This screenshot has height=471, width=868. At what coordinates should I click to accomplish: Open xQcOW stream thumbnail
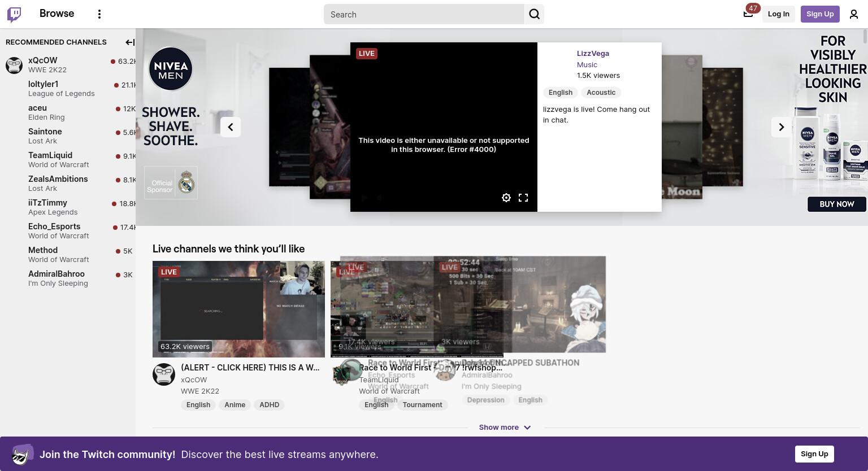[x=238, y=309]
